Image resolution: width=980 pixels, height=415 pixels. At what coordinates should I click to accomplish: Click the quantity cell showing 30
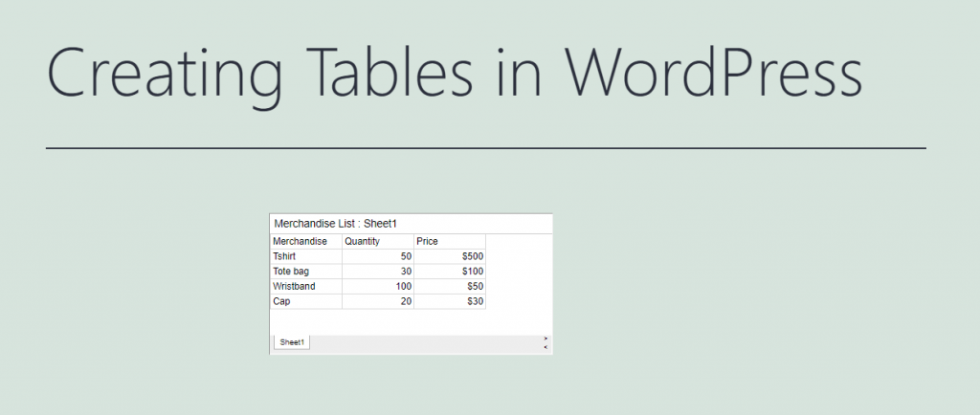pyautogui.click(x=378, y=272)
